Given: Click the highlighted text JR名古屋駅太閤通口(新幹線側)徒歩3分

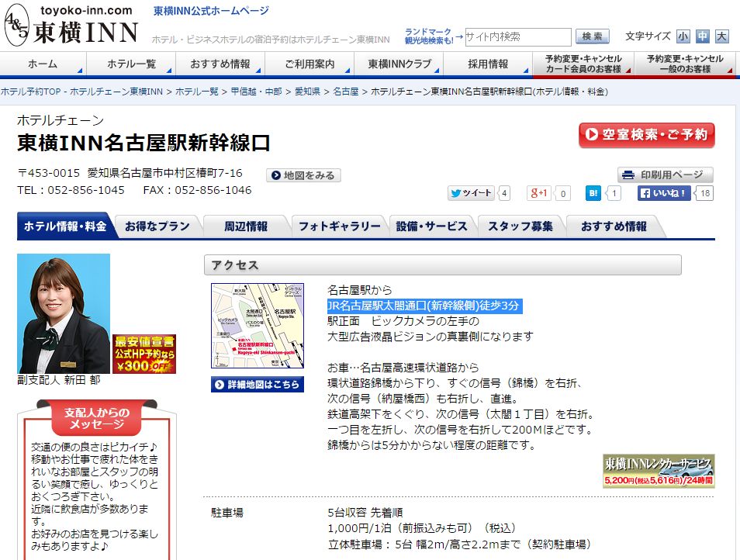Looking at the screenshot, I should pos(424,306).
